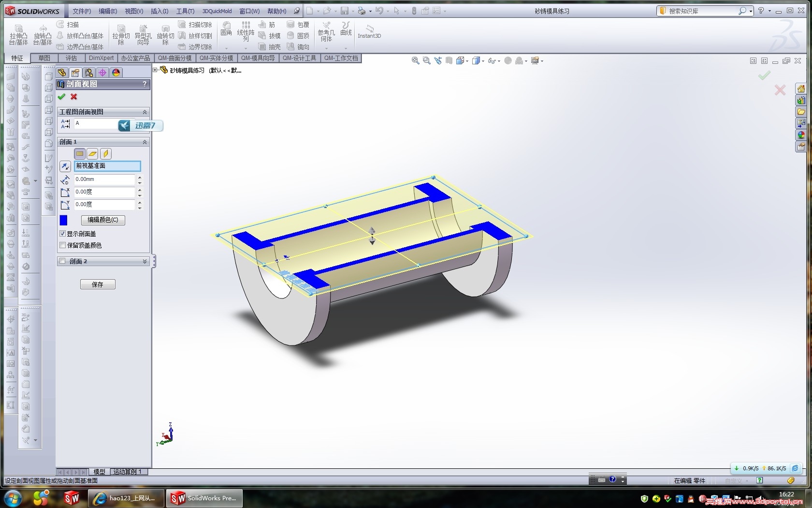Viewport: 812px width, 508px height.
Task: Select the 旋转凸台/基体 revolve boss tool
Action: pyautogui.click(x=43, y=35)
